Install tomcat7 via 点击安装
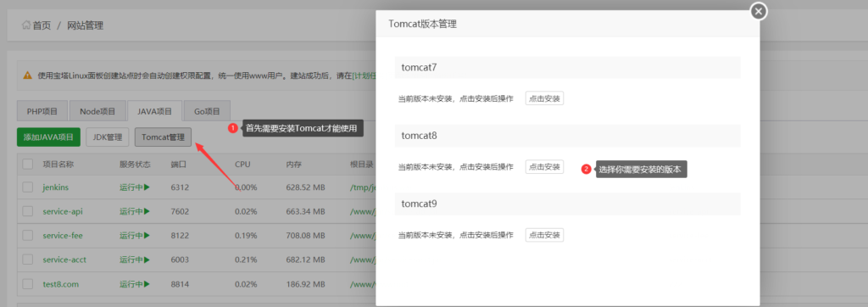The height and width of the screenshot is (307, 868). coord(545,98)
